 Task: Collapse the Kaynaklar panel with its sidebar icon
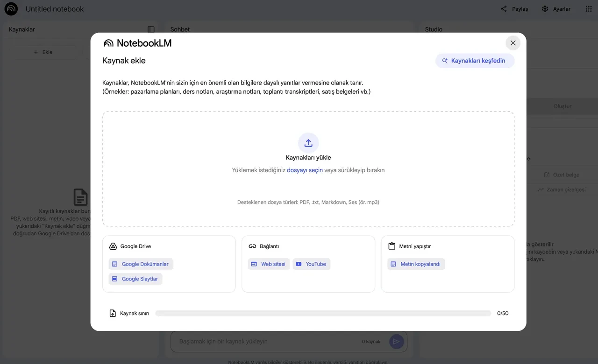coord(150,29)
